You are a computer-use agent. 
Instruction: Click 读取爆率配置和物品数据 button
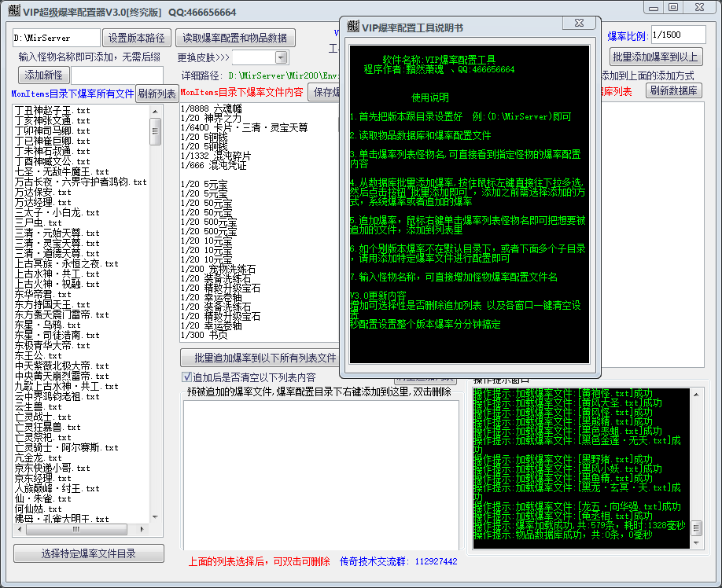235,38
